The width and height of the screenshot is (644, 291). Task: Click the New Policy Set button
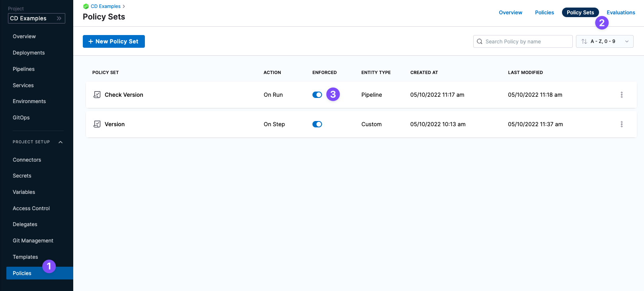tap(114, 41)
